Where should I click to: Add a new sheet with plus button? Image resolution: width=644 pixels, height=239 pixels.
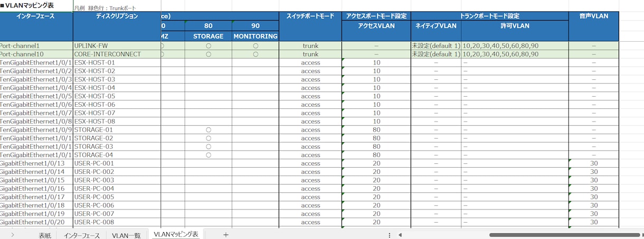coord(226,235)
